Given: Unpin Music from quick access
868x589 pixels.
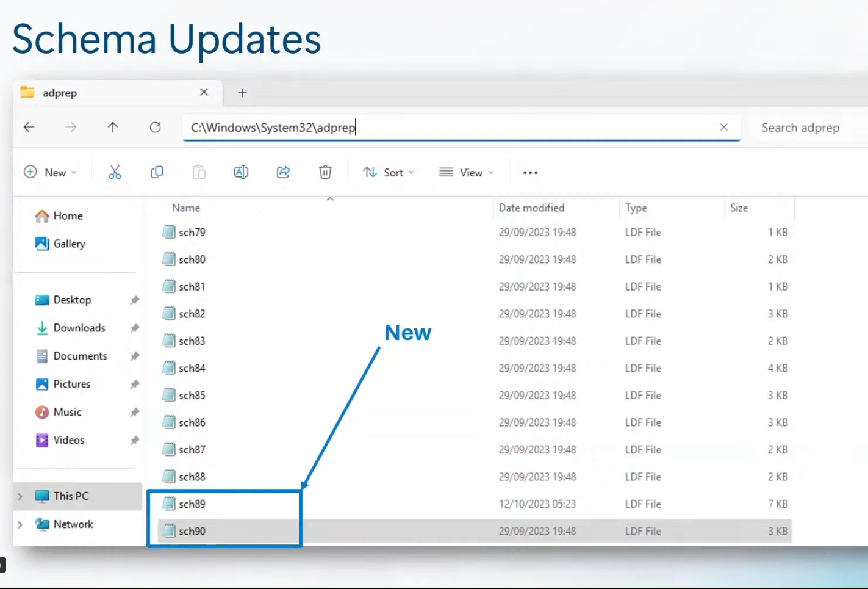Looking at the screenshot, I should [135, 412].
